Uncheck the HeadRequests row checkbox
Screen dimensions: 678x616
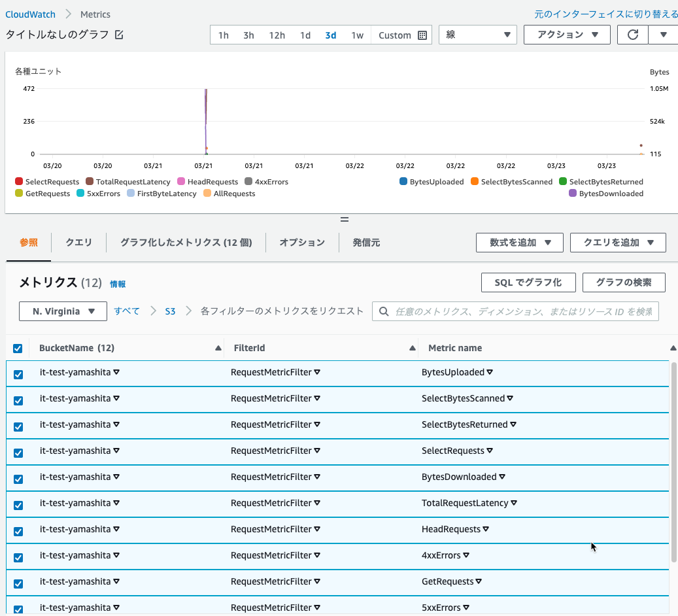[x=18, y=531]
